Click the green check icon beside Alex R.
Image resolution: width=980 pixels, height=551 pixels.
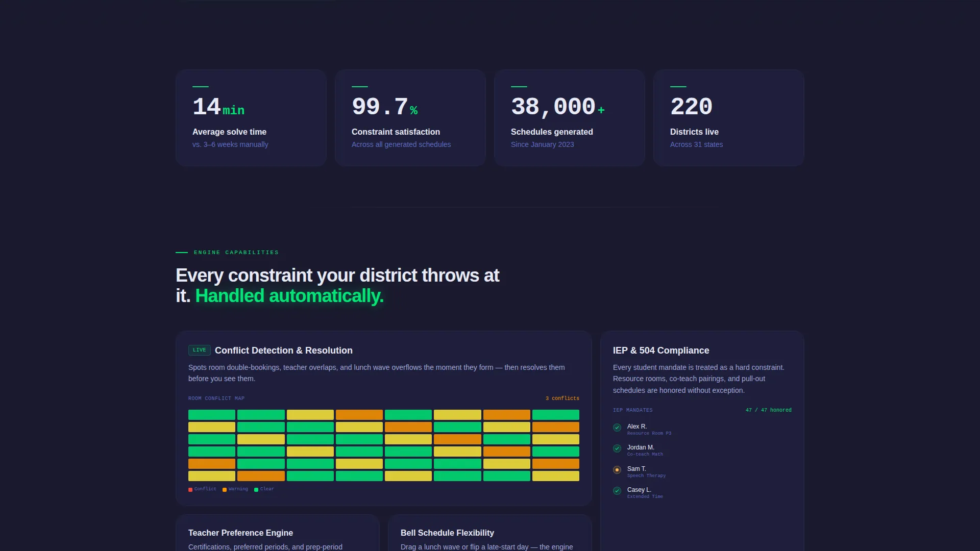617,428
